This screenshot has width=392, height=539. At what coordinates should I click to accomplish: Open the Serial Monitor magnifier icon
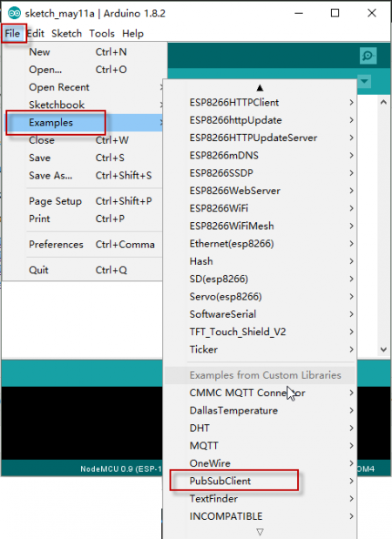[x=368, y=56]
